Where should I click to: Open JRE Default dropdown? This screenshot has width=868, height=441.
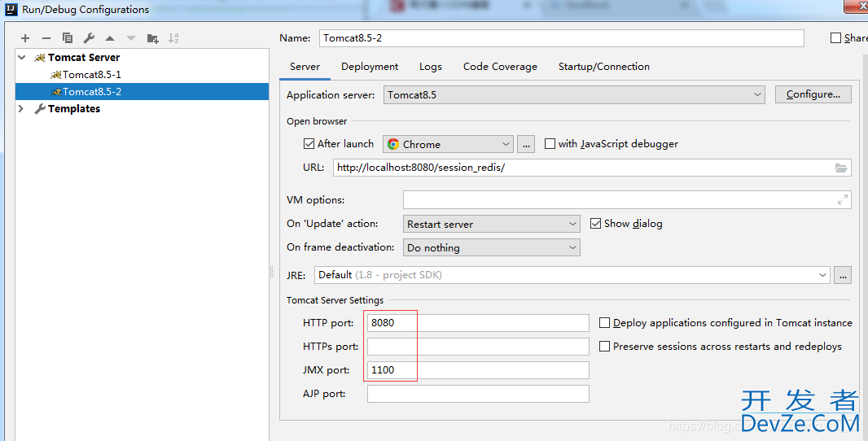(572, 275)
